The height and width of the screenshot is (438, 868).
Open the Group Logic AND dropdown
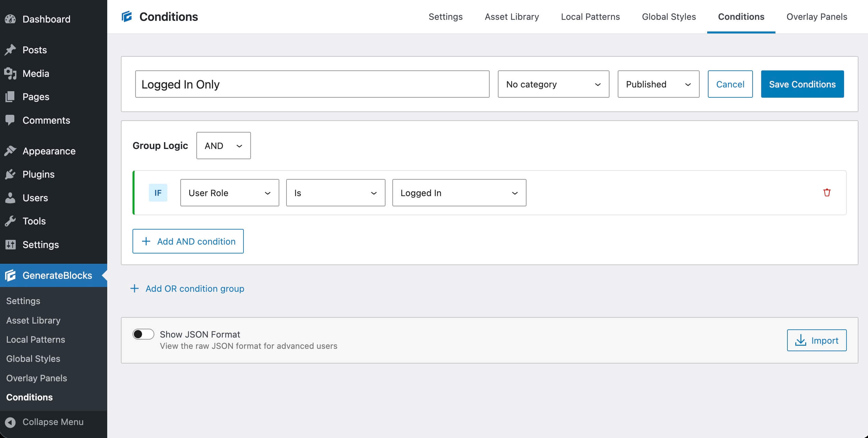click(223, 146)
